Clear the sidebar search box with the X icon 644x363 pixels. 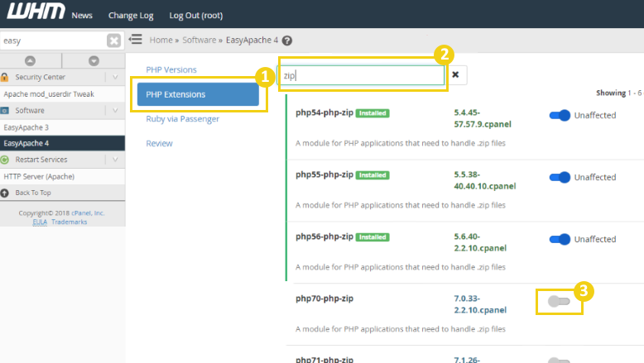coord(113,41)
